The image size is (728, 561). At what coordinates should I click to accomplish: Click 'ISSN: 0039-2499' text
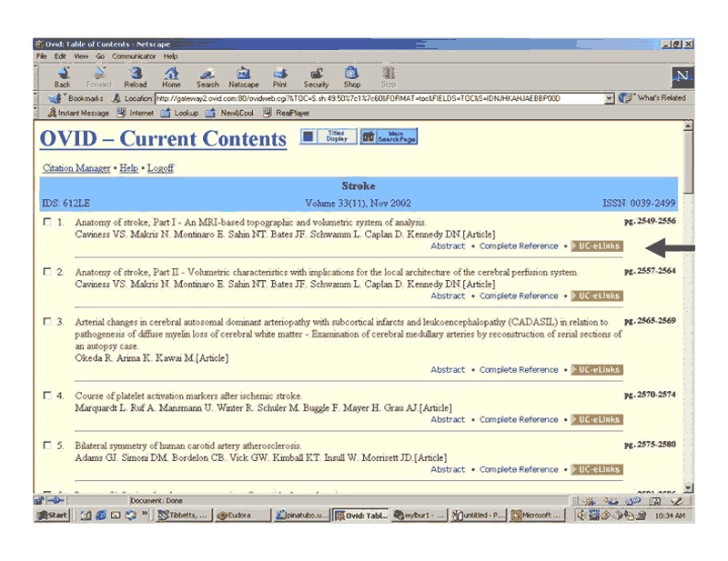tap(639, 204)
